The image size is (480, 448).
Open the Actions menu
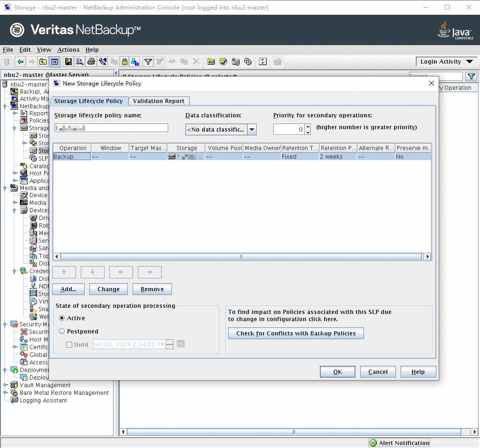click(x=68, y=49)
